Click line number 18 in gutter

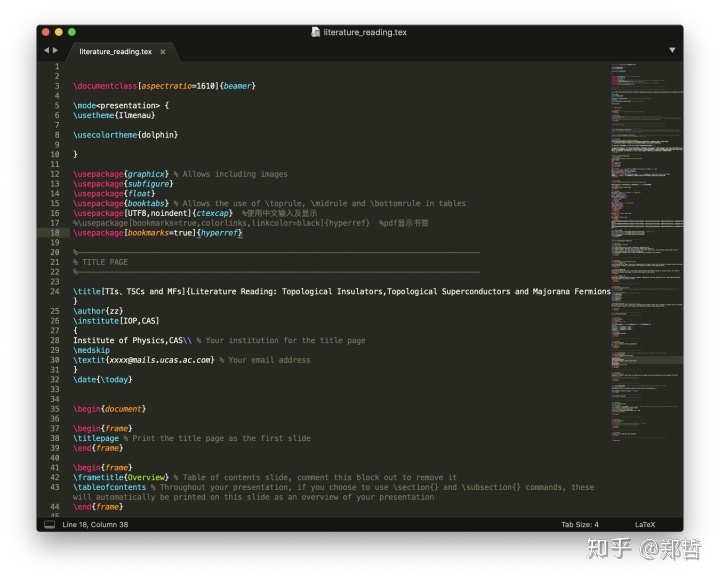click(x=55, y=233)
